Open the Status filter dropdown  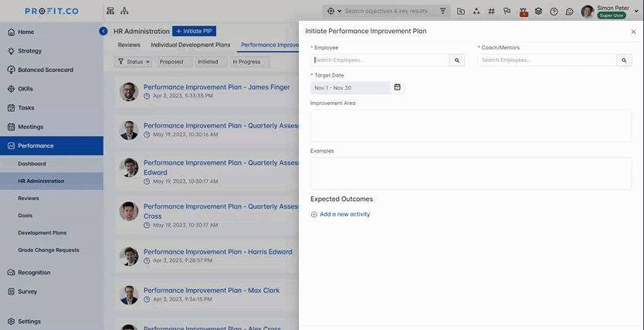[134, 62]
